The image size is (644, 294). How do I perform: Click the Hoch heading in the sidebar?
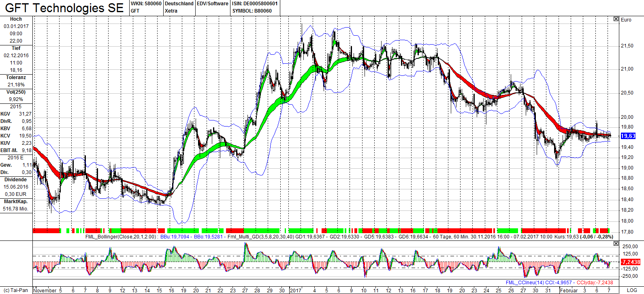point(16,19)
